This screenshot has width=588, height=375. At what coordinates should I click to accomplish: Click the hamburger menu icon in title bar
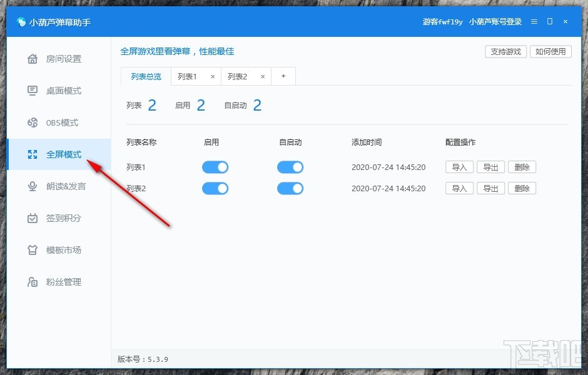point(534,21)
